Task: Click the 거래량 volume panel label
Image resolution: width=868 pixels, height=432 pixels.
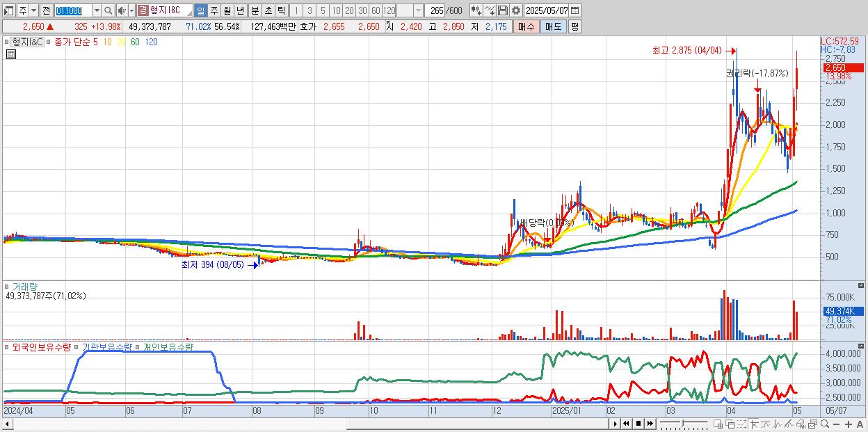Action: coord(24,286)
